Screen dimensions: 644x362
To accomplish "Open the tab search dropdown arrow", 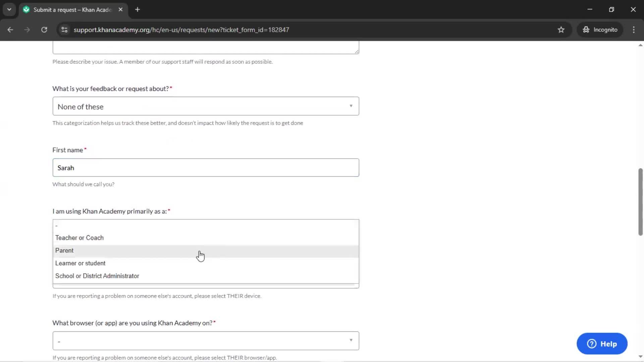I will [9, 9].
